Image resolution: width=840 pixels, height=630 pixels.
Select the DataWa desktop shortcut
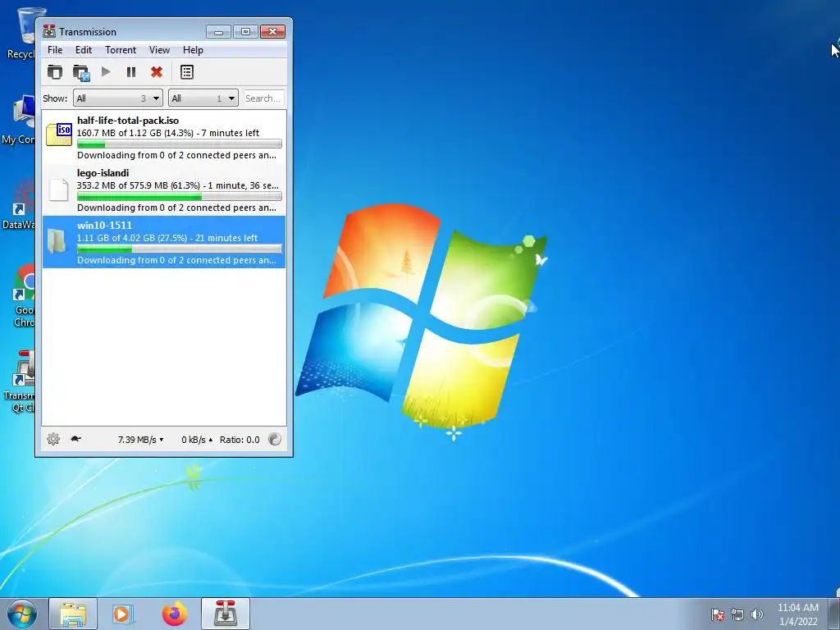coord(19,204)
